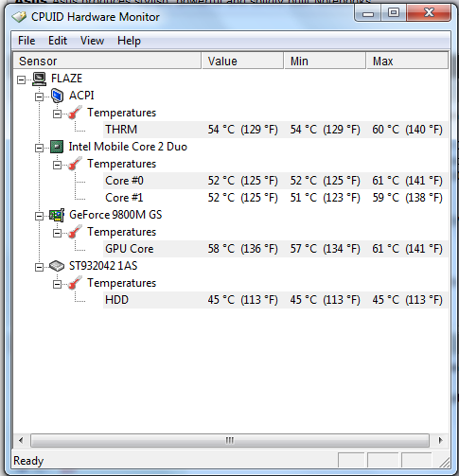Screen dimensions: 459x476
Task: Maximize the Hardware Monitor window
Action: tap(394, 13)
